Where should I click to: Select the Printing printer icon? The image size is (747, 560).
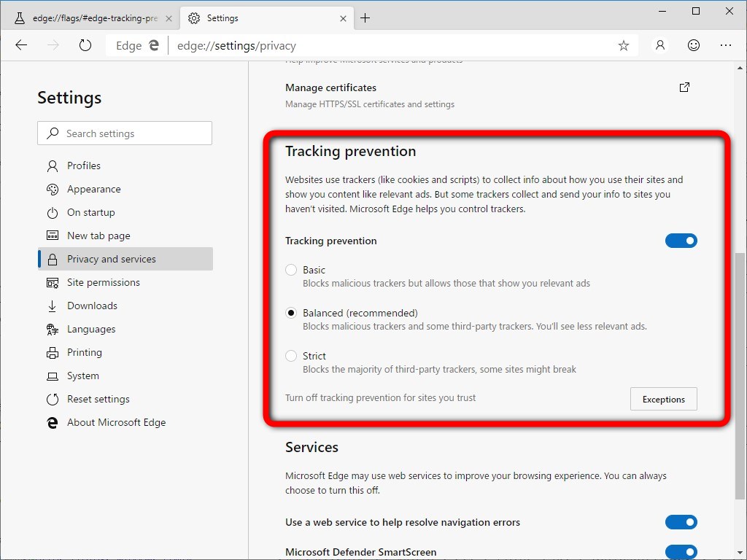coord(51,352)
